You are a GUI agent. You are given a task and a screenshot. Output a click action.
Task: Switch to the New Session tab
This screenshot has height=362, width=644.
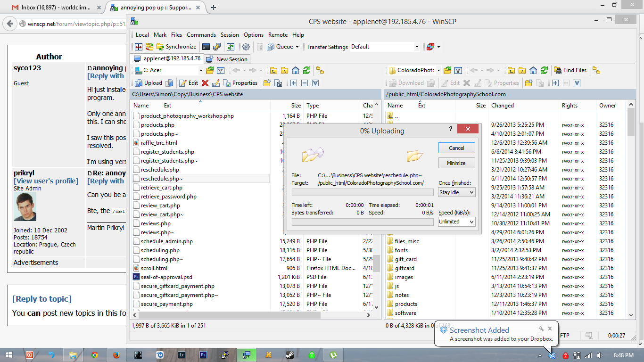(x=227, y=59)
